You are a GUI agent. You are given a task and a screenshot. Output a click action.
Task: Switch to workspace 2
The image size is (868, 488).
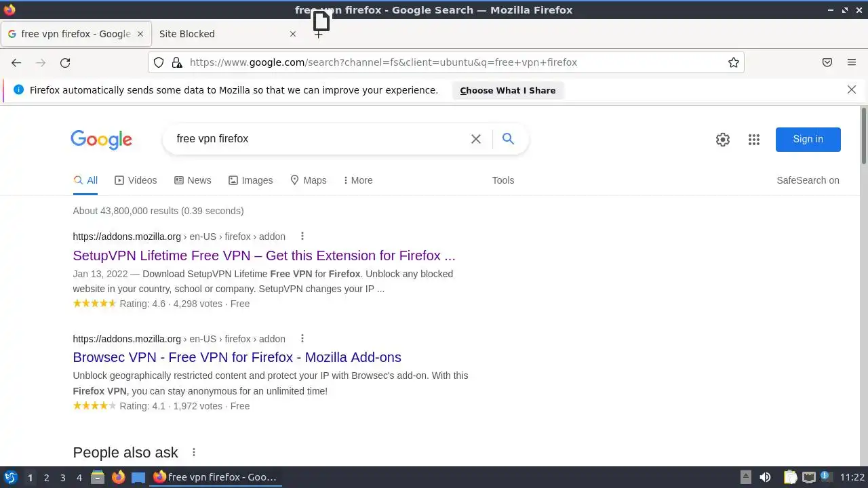pyautogui.click(x=46, y=478)
